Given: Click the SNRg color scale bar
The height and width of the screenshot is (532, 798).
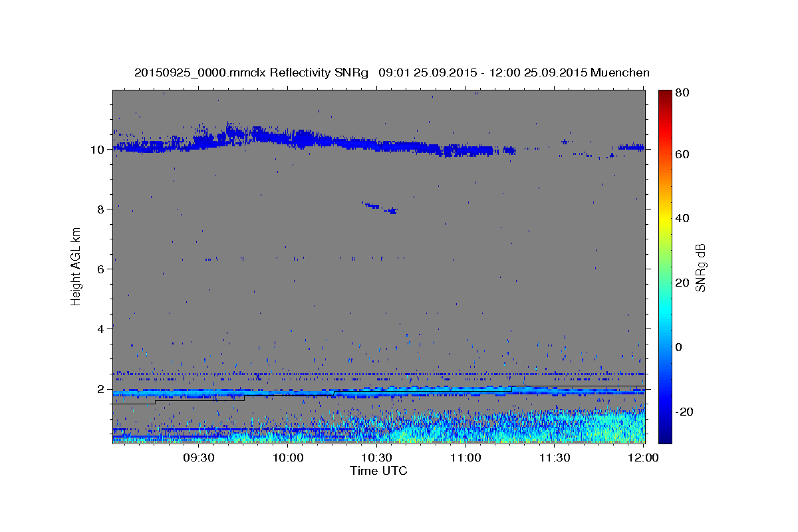Looking at the screenshot, I should pos(665,267).
